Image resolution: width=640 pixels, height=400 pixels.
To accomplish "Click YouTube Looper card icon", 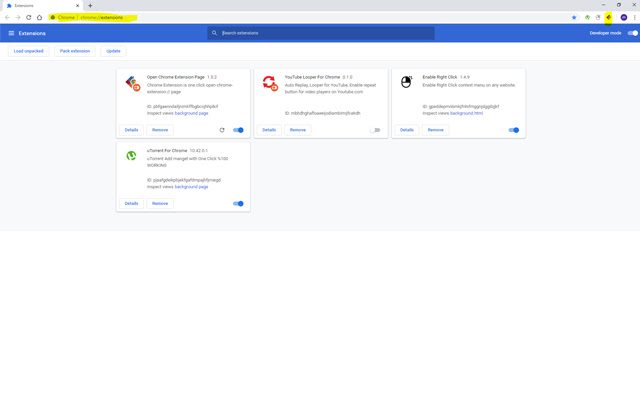I will point(270,83).
